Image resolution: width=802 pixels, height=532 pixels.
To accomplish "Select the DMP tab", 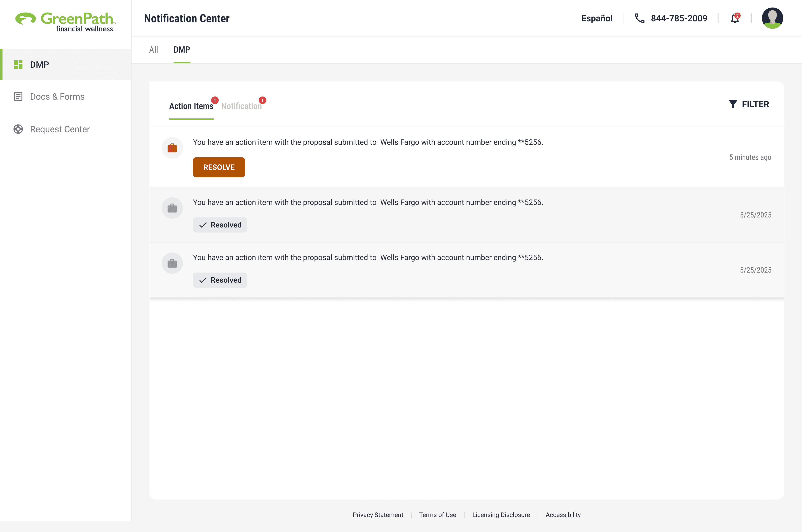I will click(181, 50).
